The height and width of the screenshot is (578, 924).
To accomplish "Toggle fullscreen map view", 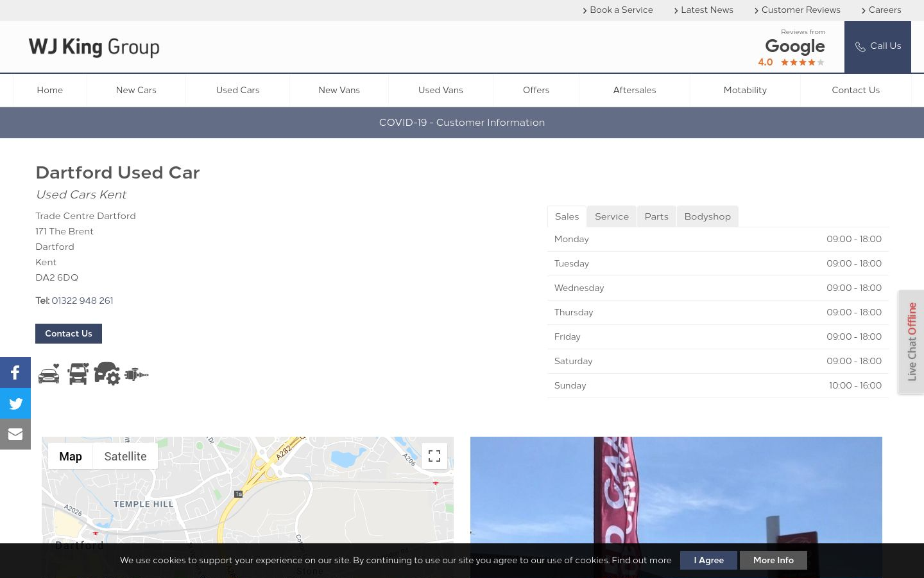I will pyautogui.click(x=434, y=456).
